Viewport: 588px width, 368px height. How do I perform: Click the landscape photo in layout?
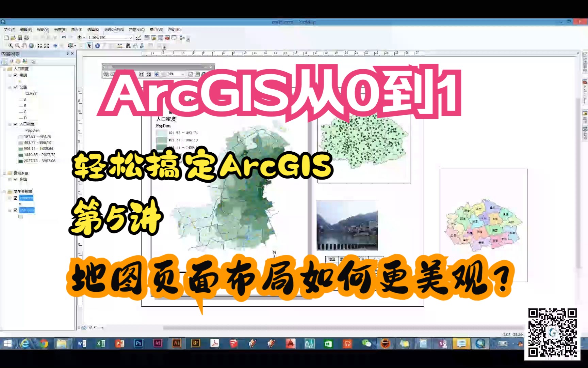tap(347, 225)
